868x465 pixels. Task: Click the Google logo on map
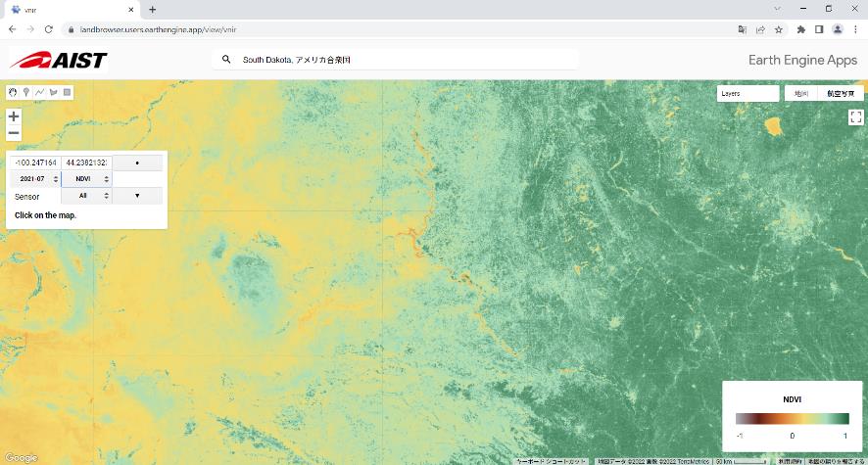(21, 458)
